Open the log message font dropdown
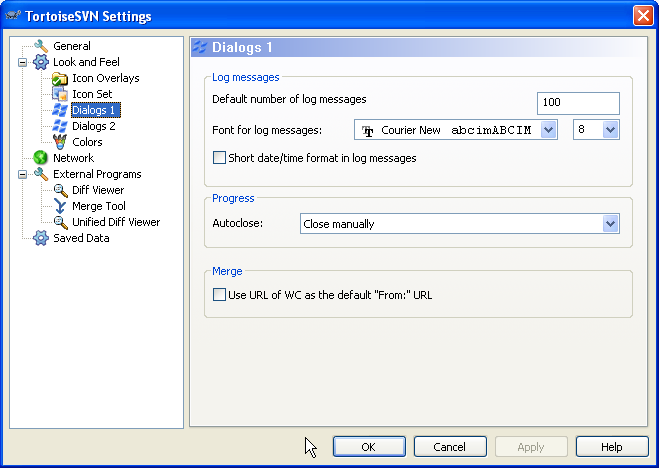Viewport: 659px width, 468px height. 549,130
